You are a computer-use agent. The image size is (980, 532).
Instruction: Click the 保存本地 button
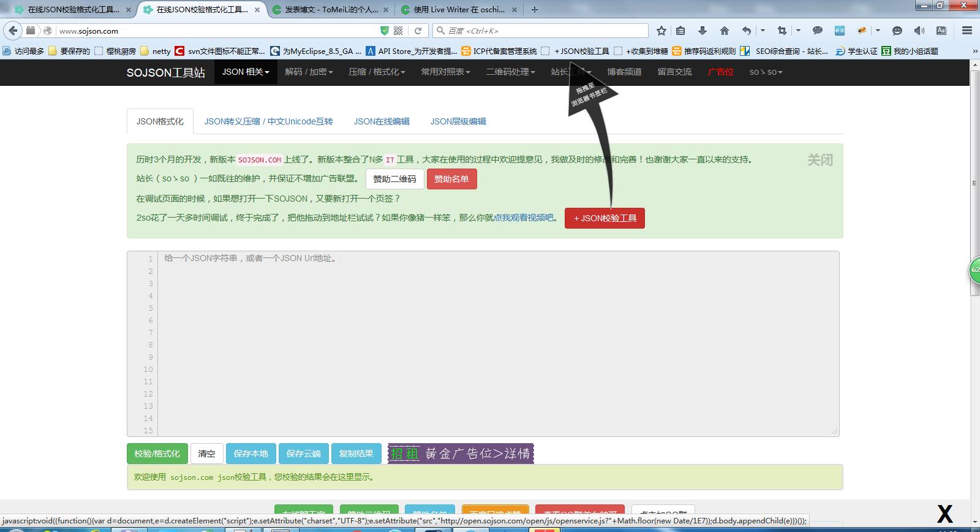pyautogui.click(x=251, y=454)
